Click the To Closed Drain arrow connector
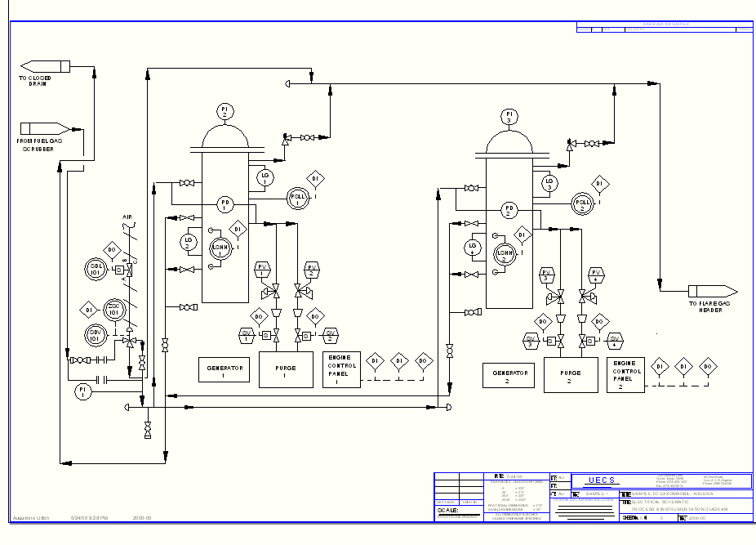This screenshot has height=545, width=756. [45, 65]
